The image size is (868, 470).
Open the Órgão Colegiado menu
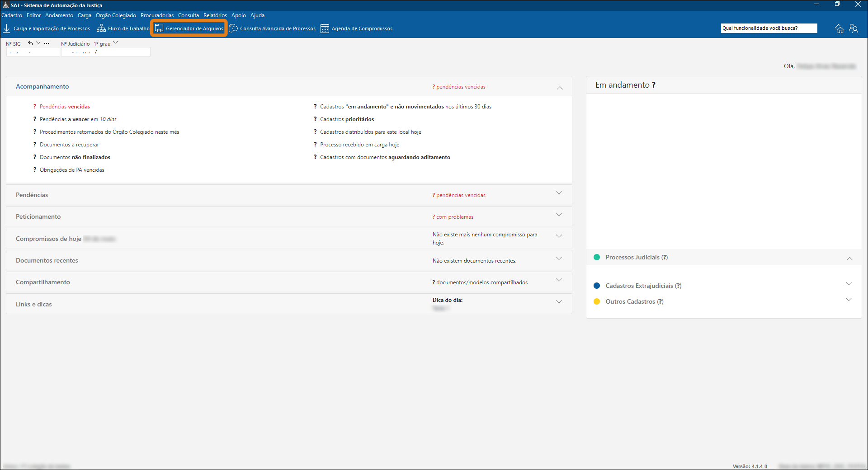click(x=116, y=15)
